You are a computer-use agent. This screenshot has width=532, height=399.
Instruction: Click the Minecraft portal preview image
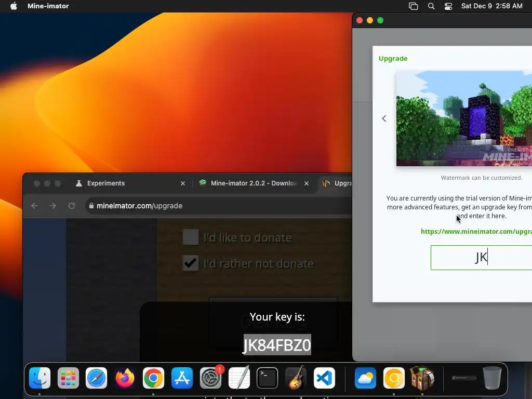[464, 118]
